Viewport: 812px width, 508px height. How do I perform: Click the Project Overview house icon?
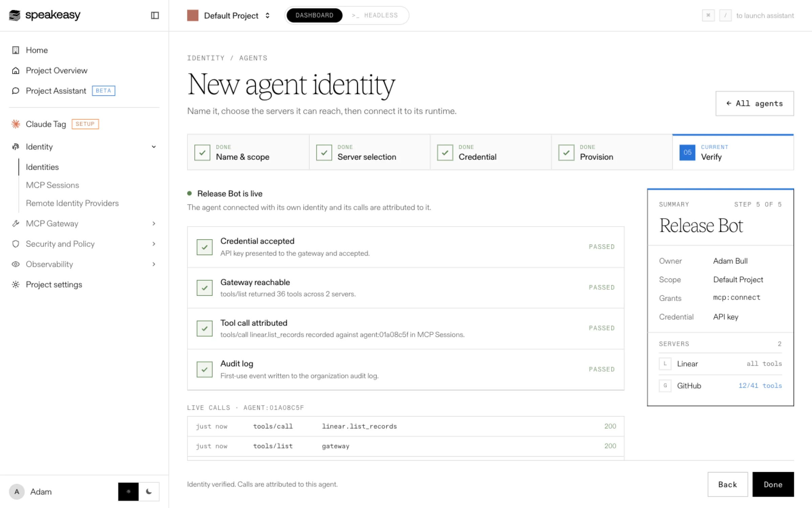16,70
